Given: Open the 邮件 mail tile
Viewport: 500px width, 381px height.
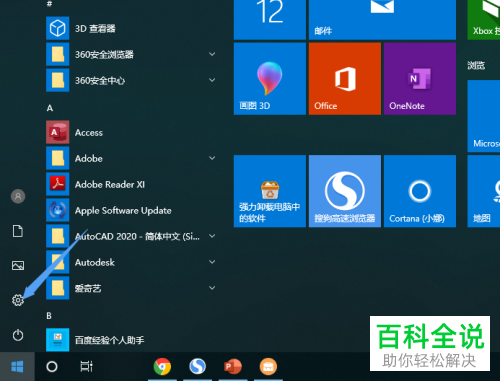Looking at the screenshot, I should point(382,20).
